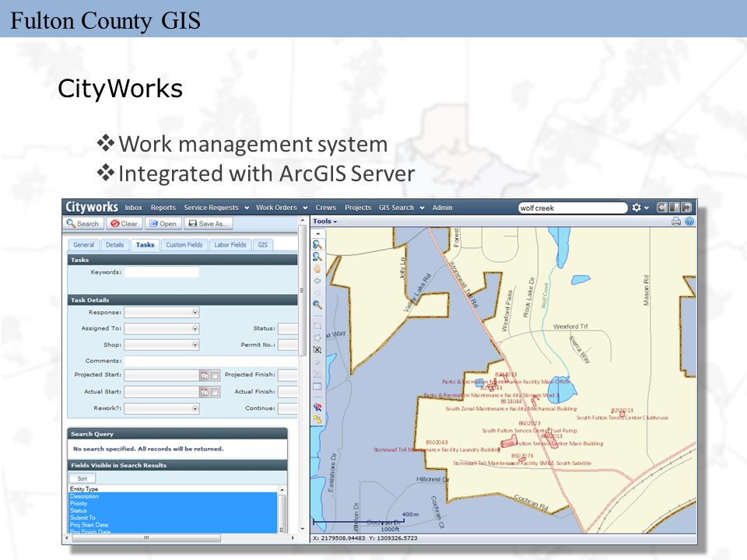Switch to the Details tab
747x560 pixels.
[x=114, y=245]
